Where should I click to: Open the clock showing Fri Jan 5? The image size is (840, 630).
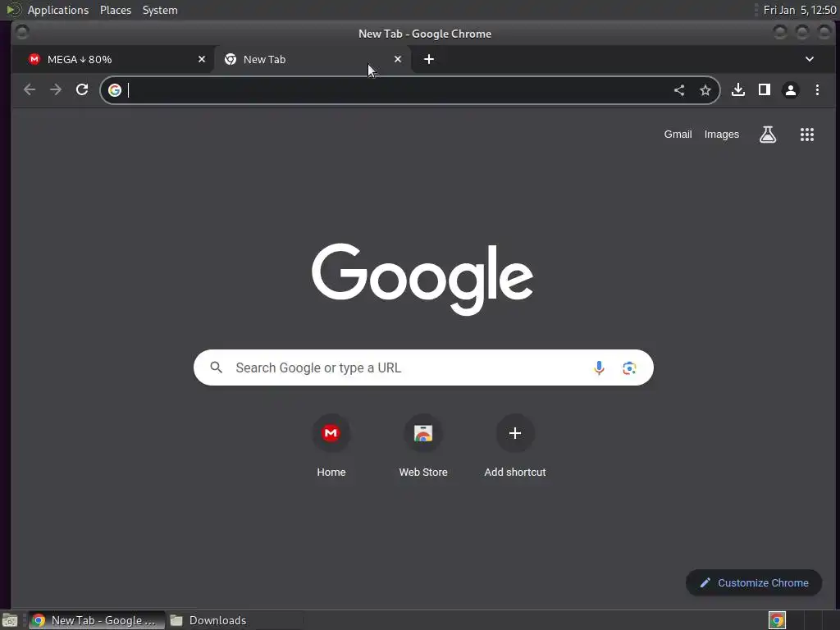click(x=800, y=10)
